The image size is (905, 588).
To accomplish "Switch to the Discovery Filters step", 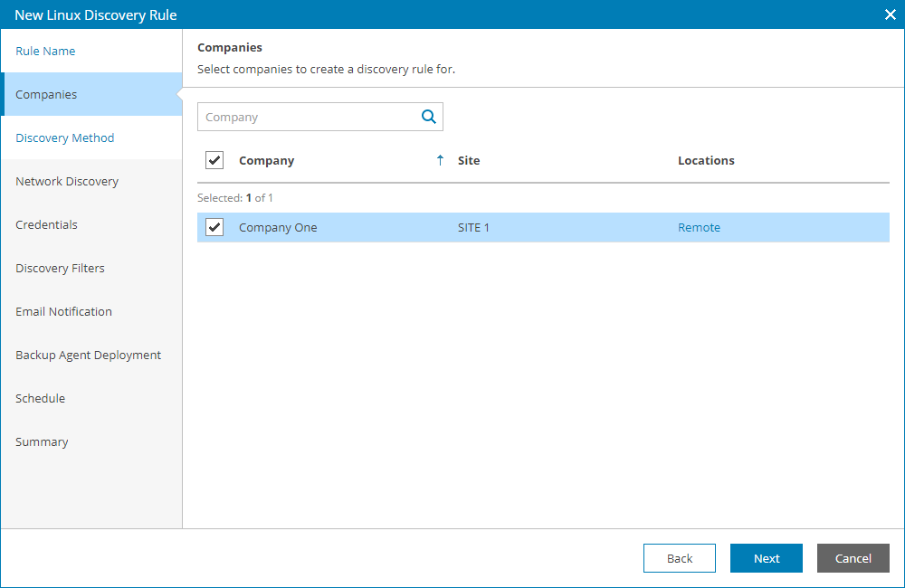I will (60, 269).
